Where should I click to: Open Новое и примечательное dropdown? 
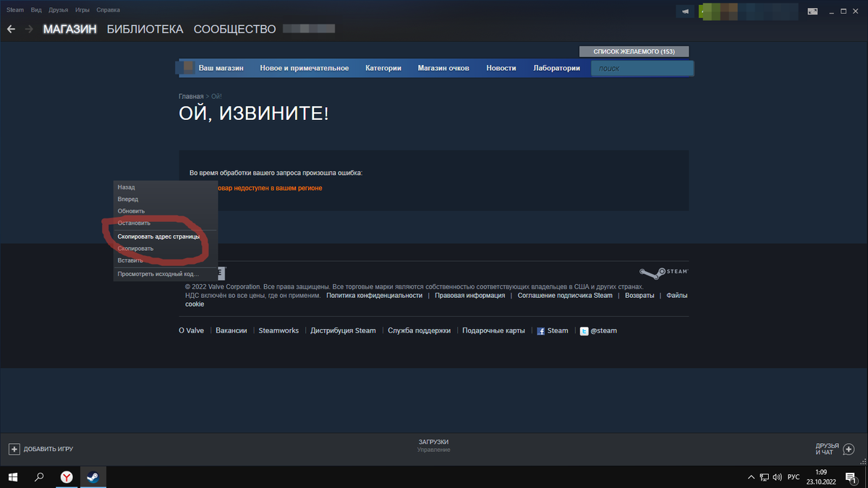304,68
